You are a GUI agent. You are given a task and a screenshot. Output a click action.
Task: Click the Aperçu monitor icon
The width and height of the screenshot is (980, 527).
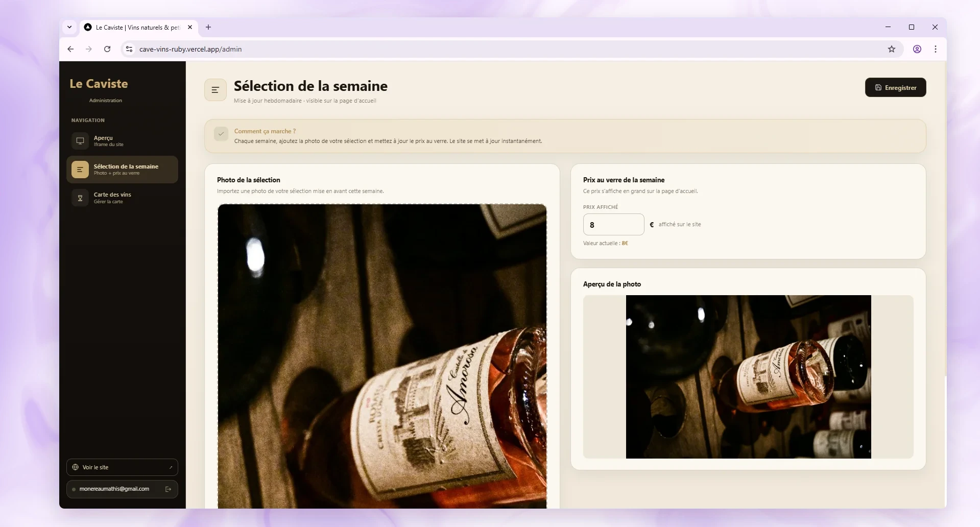point(80,141)
